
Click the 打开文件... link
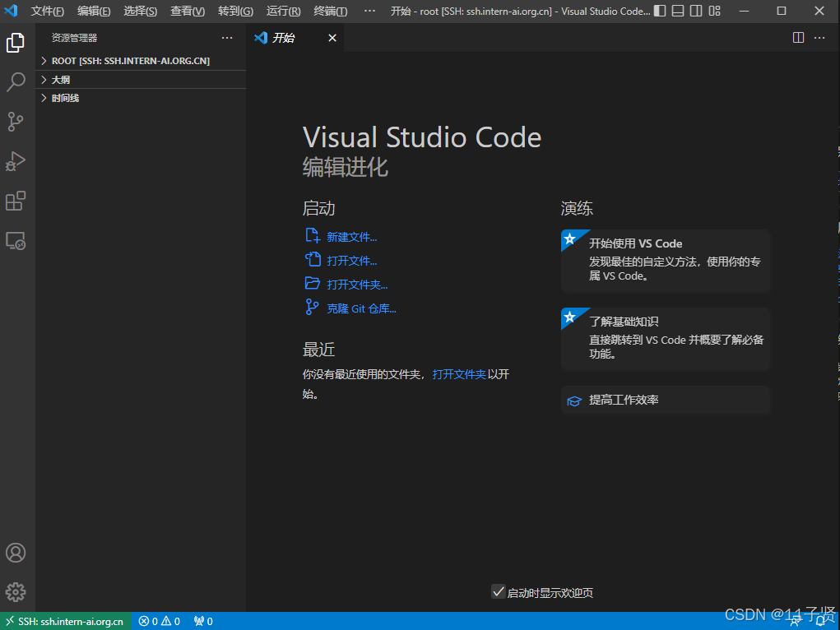(x=352, y=261)
